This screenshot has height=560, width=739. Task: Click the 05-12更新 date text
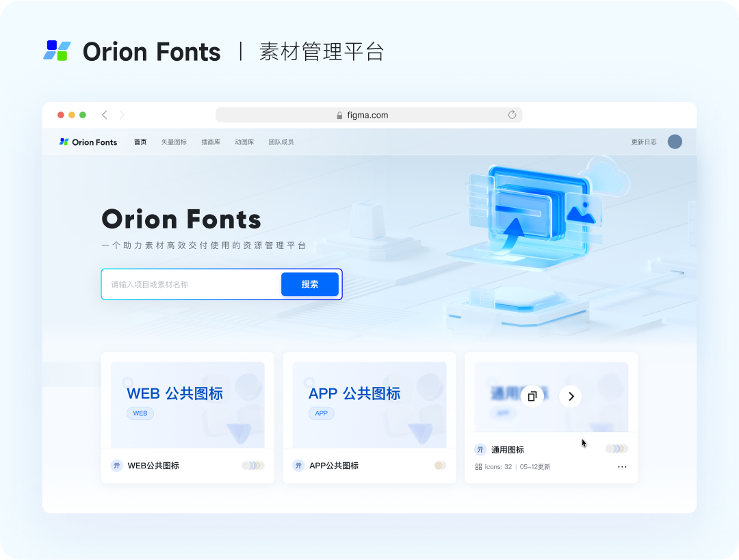535,467
